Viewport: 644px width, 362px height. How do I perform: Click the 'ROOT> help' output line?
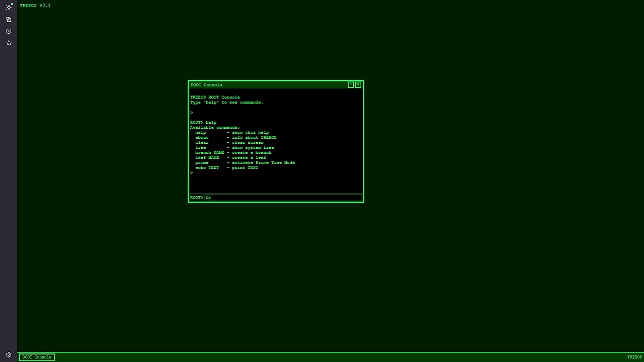203,122
